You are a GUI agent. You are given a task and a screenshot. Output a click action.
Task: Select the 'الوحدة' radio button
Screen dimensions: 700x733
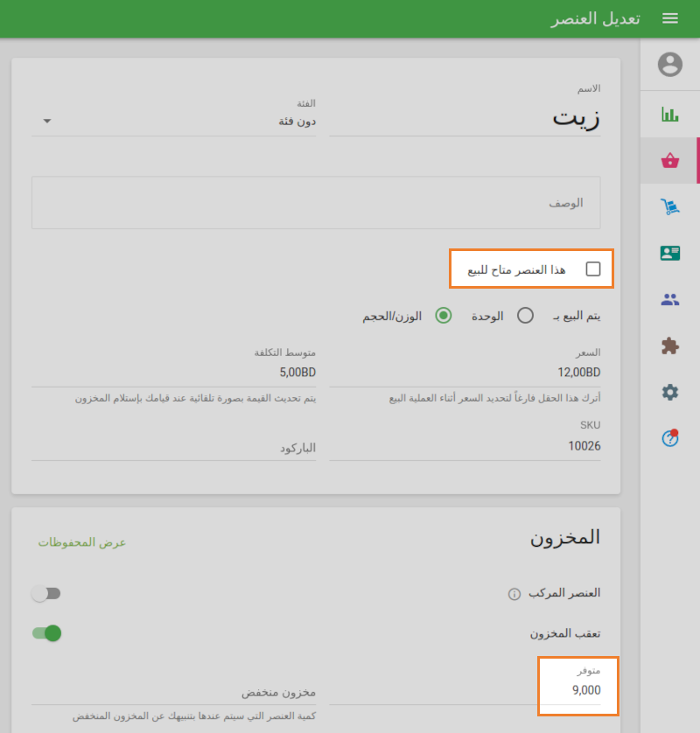(526, 316)
